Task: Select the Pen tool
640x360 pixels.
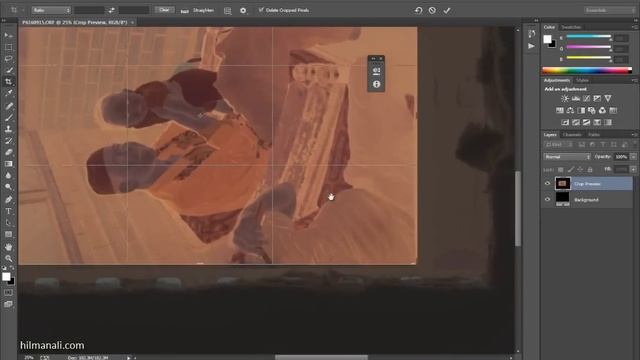Action: (x=8, y=200)
